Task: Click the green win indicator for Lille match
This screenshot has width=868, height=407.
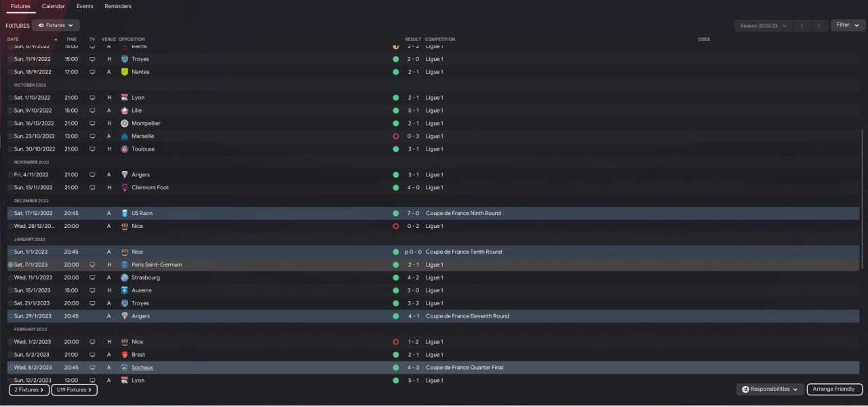Action: click(x=395, y=111)
